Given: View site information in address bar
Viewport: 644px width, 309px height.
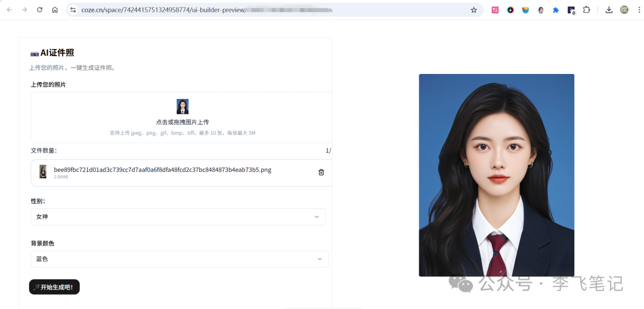Looking at the screenshot, I should click(73, 10).
